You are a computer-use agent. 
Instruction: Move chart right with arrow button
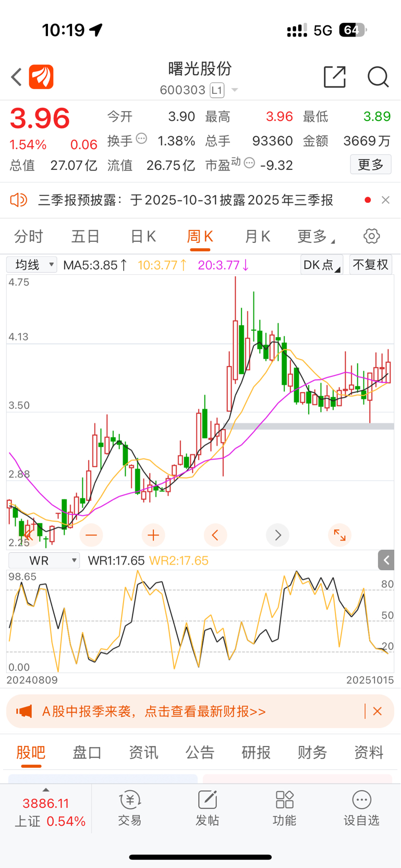277,535
